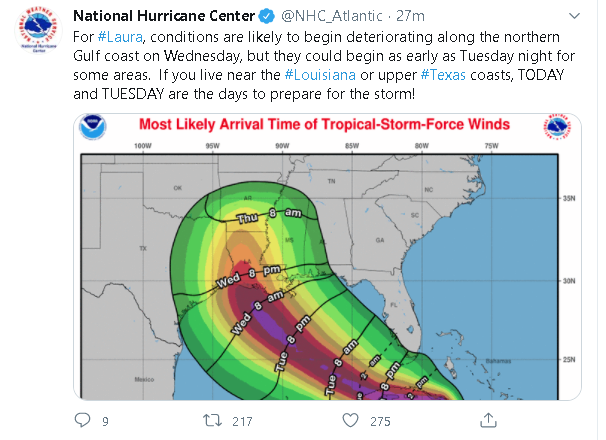Click the National Hurricane Center name
The height and width of the screenshot is (440, 606).
(x=164, y=16)
